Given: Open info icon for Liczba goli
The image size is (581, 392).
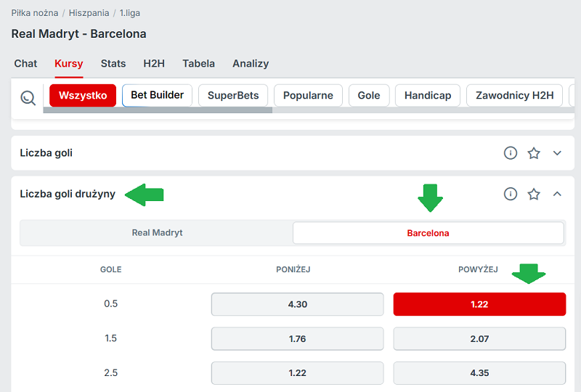Looking at the screenshot, I should (x=511, y=153).
